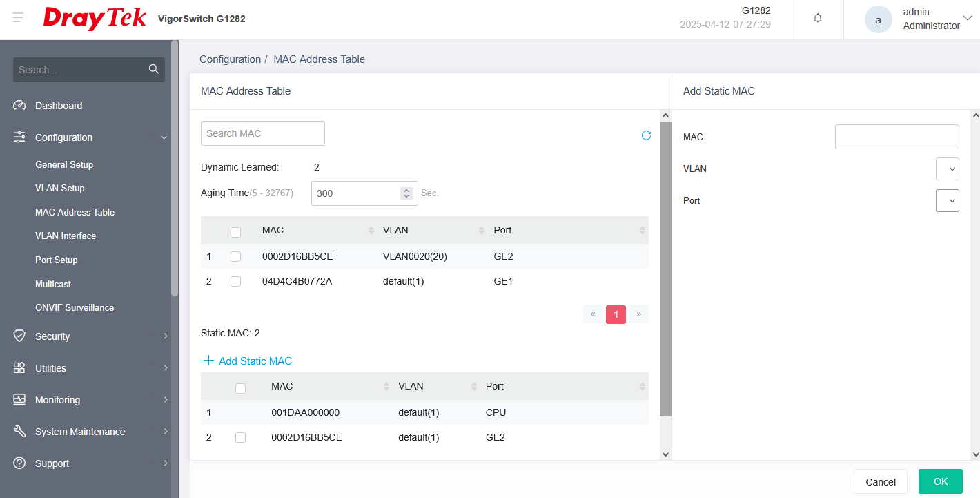Expand the admin account menu chevron

[x=967, y=18]
